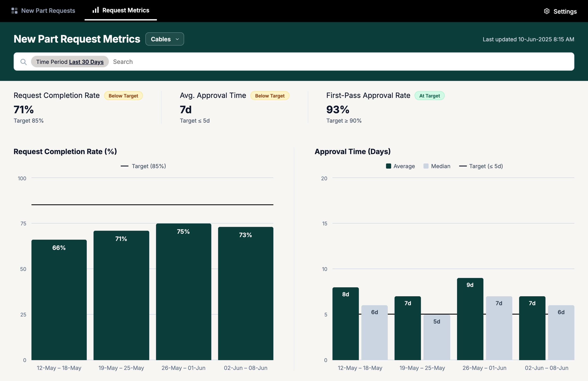Click the Last 30 Days underlined link
Viewport: 588px width, 381px height.
tap(86, 62)
